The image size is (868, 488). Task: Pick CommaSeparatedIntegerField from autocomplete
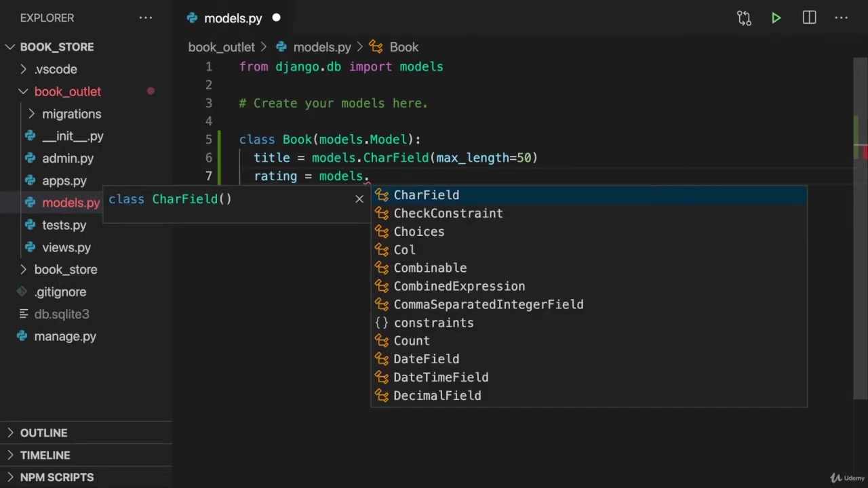point(488,304)
